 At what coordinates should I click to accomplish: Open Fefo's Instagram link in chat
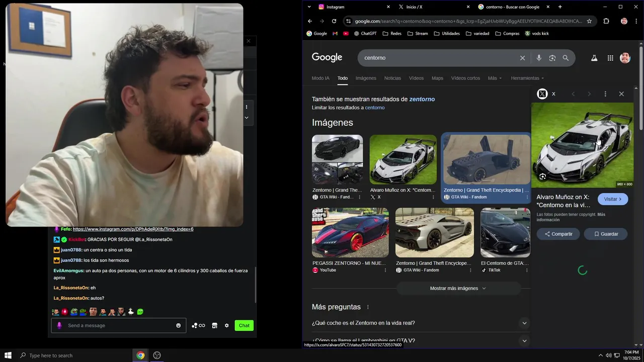[x=133, y=229]
